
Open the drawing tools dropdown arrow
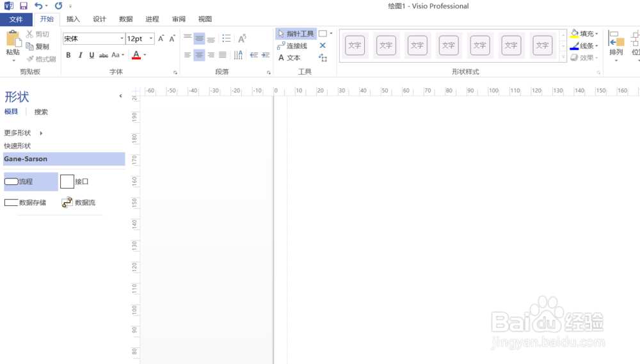331,33
